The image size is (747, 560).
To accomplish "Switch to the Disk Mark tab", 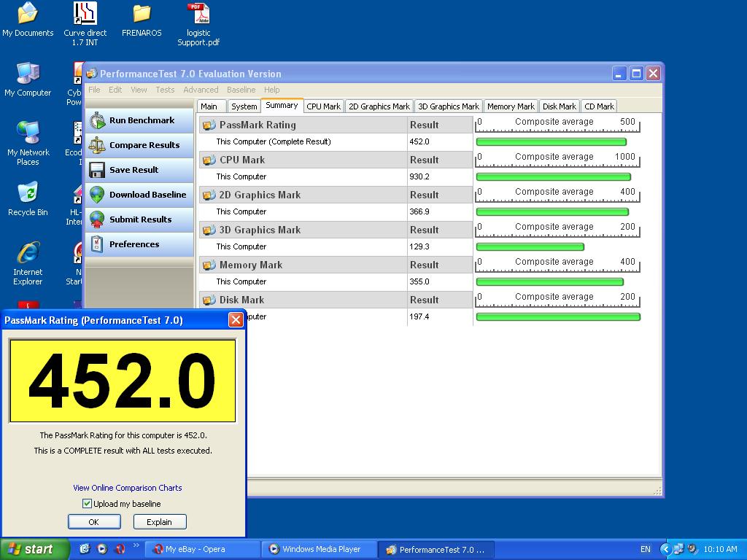I will tap(560, 106).
